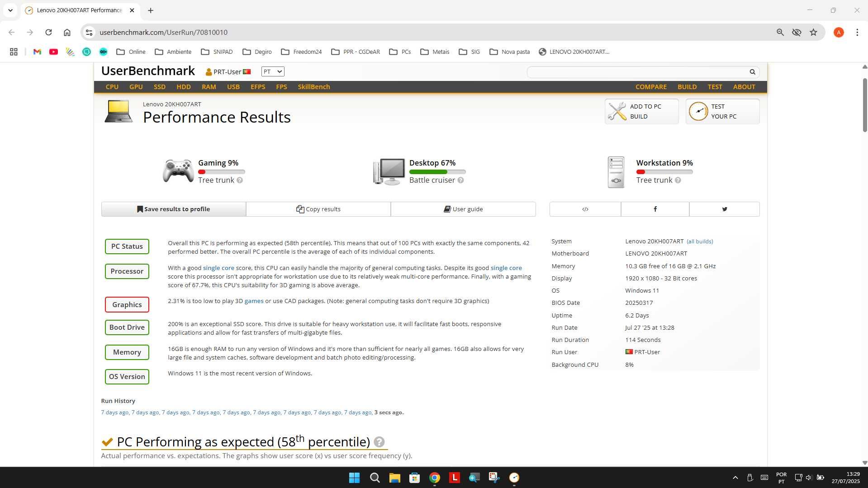The width and height of the screenshot is (868, 488).
Task: Open the SkillBench menu item
Action: point(313,87)
